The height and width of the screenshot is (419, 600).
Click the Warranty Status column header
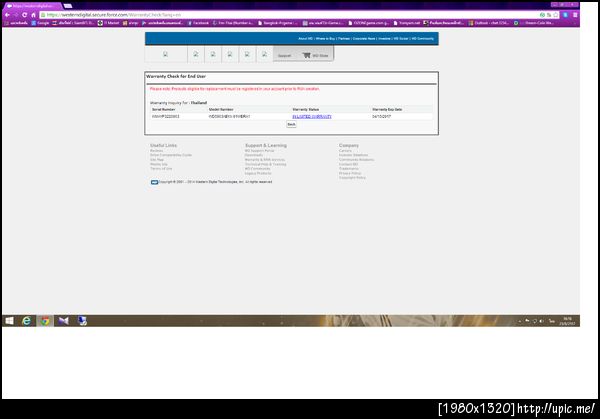[x=305, y=109]
